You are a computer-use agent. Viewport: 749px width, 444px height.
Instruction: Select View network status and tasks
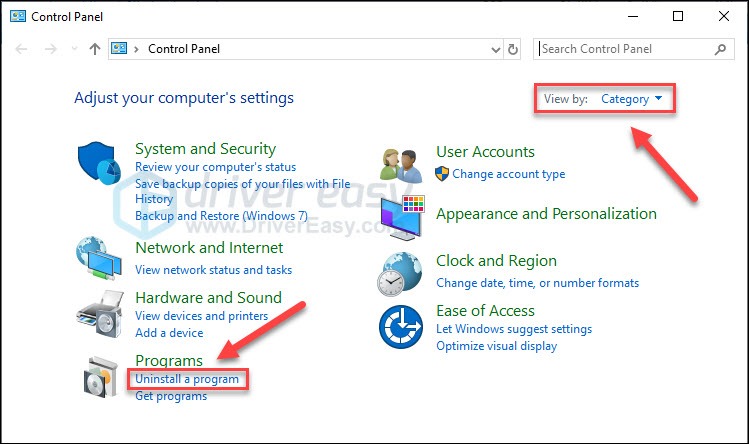pyautogui.click(x=213, y=270)
